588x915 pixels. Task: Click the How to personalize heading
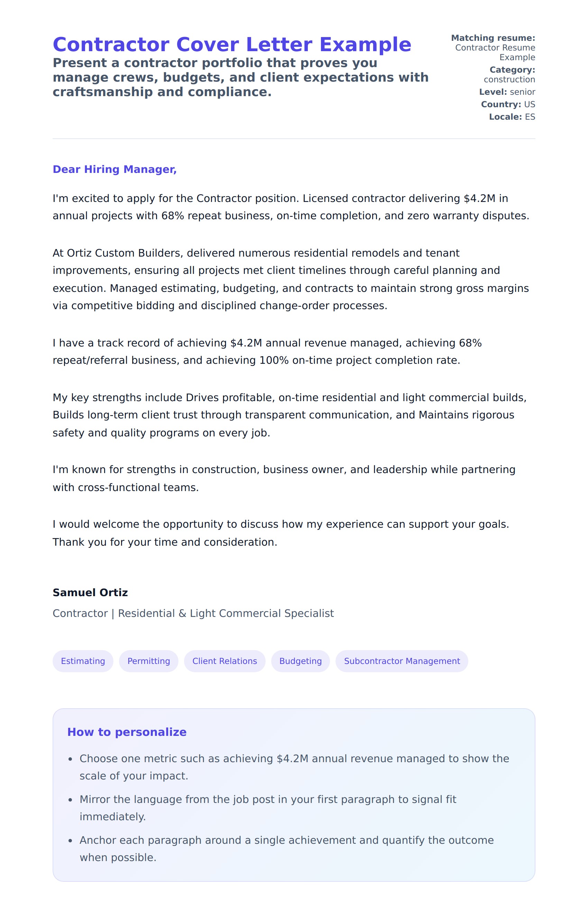[x=127, y=732]
